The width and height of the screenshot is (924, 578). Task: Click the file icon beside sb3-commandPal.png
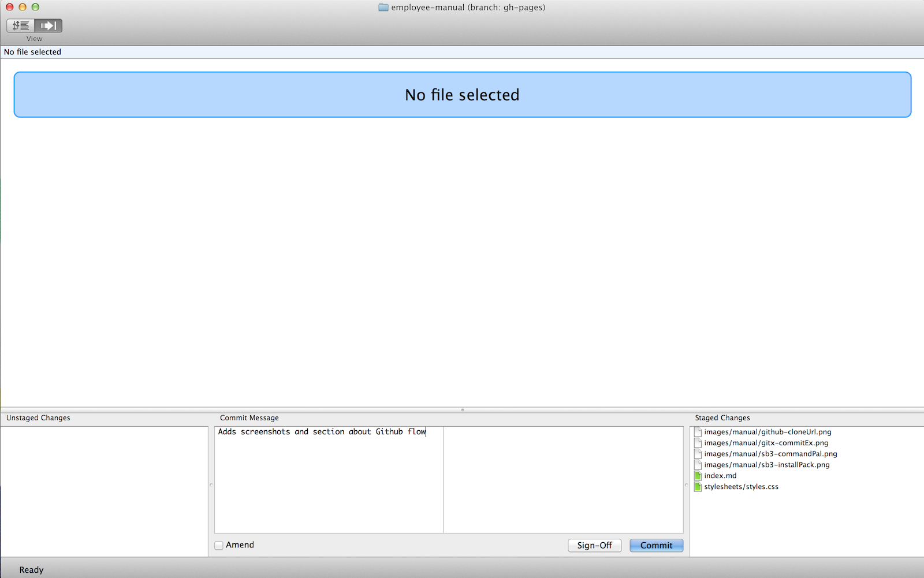[698, 454]
